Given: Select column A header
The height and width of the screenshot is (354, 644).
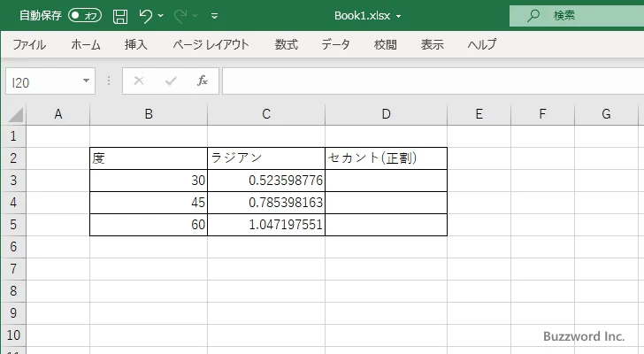Looking at the screenshot, I should (x=57, y=114).
